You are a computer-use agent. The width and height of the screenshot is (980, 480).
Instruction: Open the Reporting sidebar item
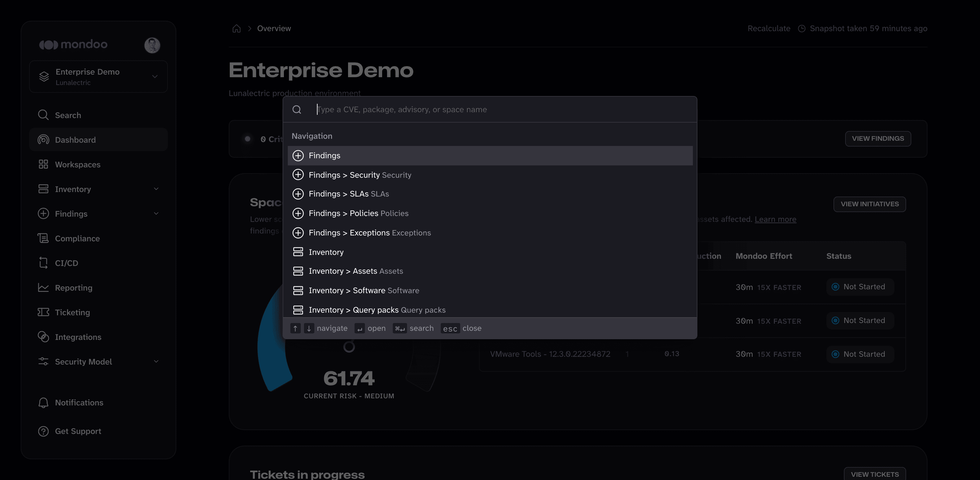coord(99,287)
